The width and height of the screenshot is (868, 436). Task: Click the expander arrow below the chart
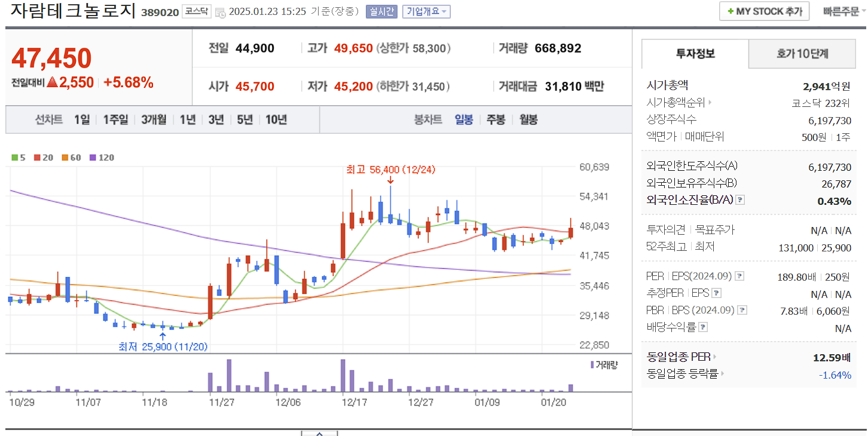(x=319, y=433)
